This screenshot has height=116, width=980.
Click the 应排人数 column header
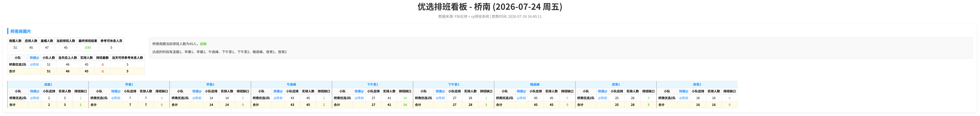(31, 41)
